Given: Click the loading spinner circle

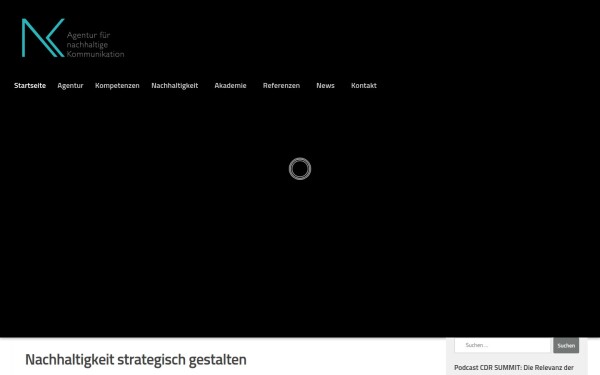Looking at the screenshot, I should [x=300, y=169].
